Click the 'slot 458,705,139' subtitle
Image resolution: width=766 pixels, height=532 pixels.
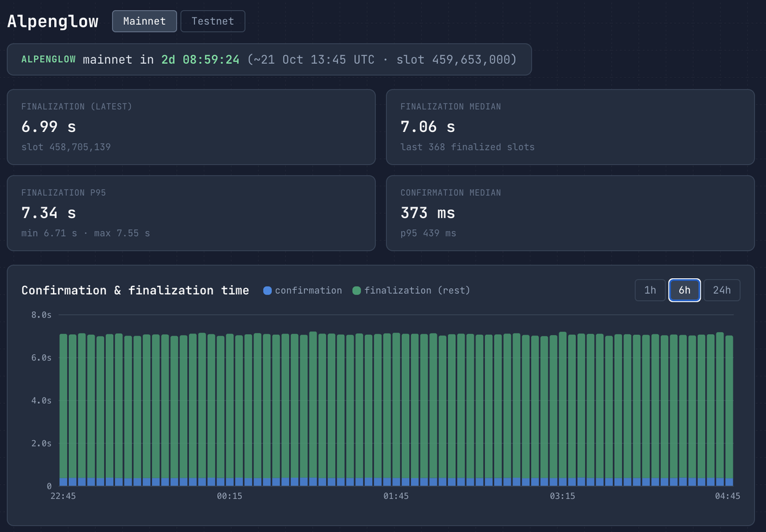pyautogui.click(x=64, y=147)
